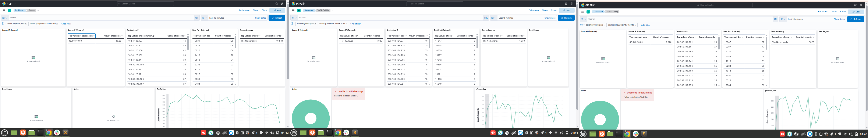
Task: Open filter options icon beside action.keyword pill in pfsense
Action: pos(3,24)
